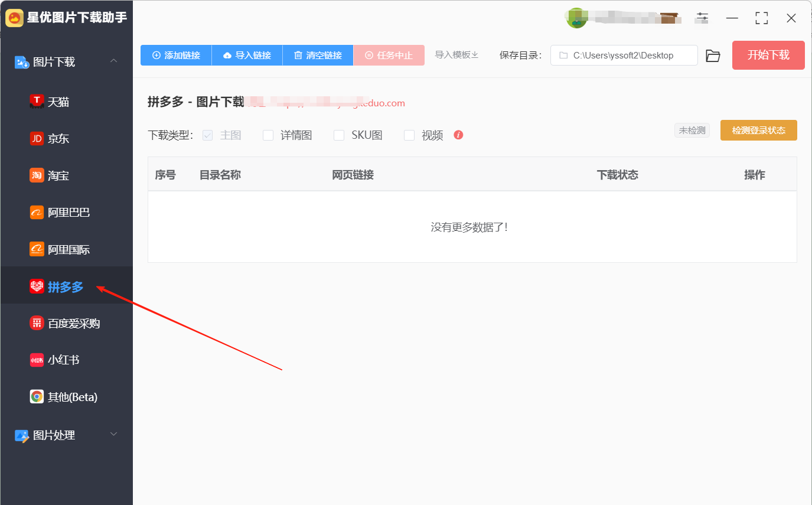Switch to 其他(Beta) in sidebar menu
812x505 pixels.
(x=66, y=397)
